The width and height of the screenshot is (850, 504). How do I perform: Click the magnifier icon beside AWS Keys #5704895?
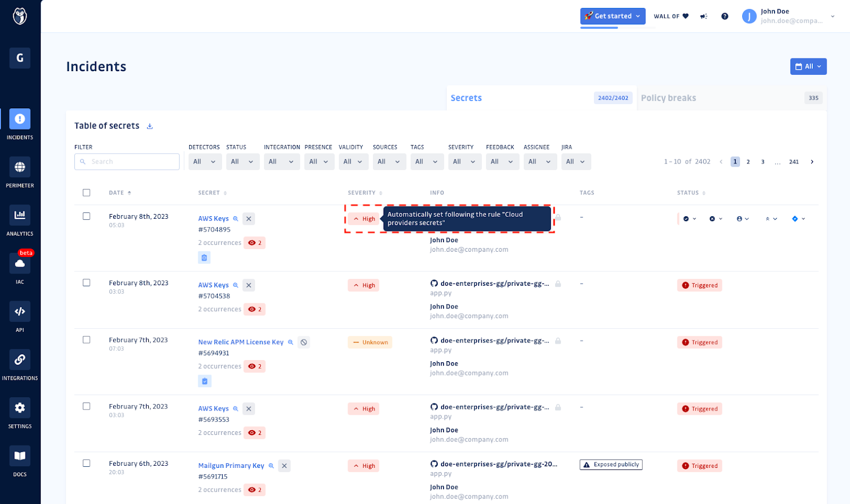236,219
